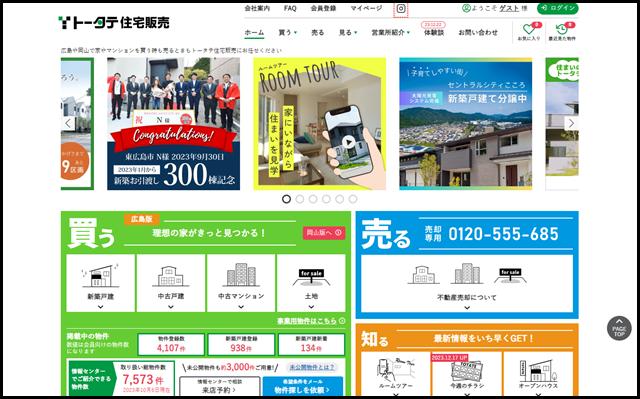Select the second carousel dot
The image size is (640, 399).
point(300,199)
